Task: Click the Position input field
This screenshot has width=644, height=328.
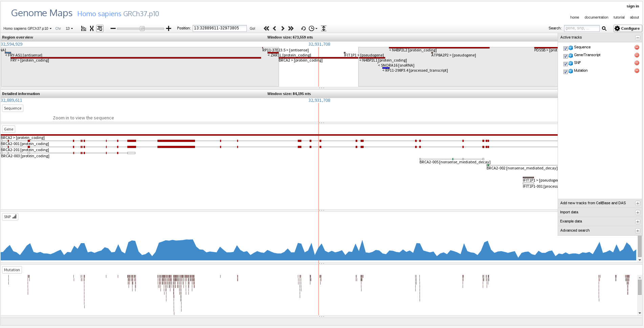Action: pos(219,28)
